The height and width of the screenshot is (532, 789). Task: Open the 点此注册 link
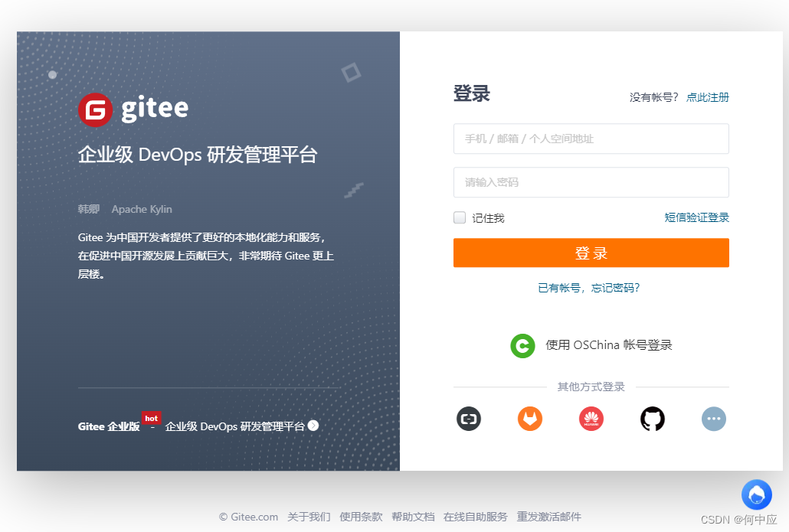[708, 97]
